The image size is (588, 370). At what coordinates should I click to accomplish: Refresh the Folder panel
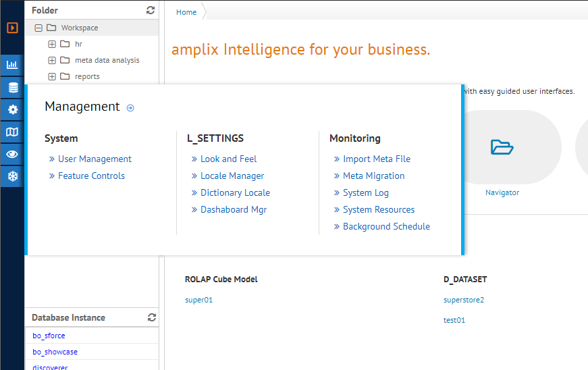coord(151,10)
